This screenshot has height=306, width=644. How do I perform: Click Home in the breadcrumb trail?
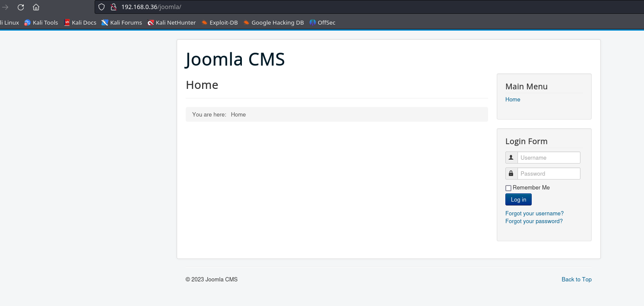coord(238,114)
